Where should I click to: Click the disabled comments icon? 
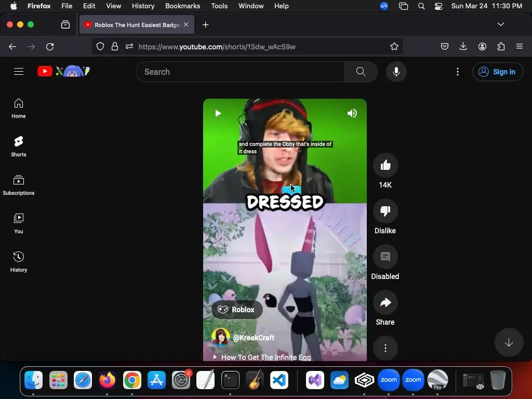coord(385,257)
